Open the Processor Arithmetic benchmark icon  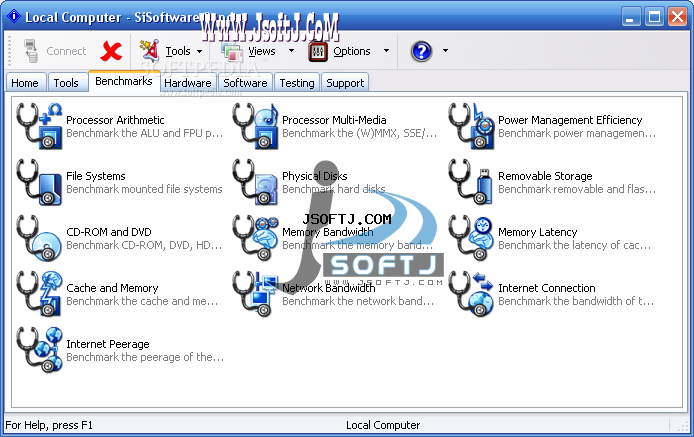pos(39,126)
